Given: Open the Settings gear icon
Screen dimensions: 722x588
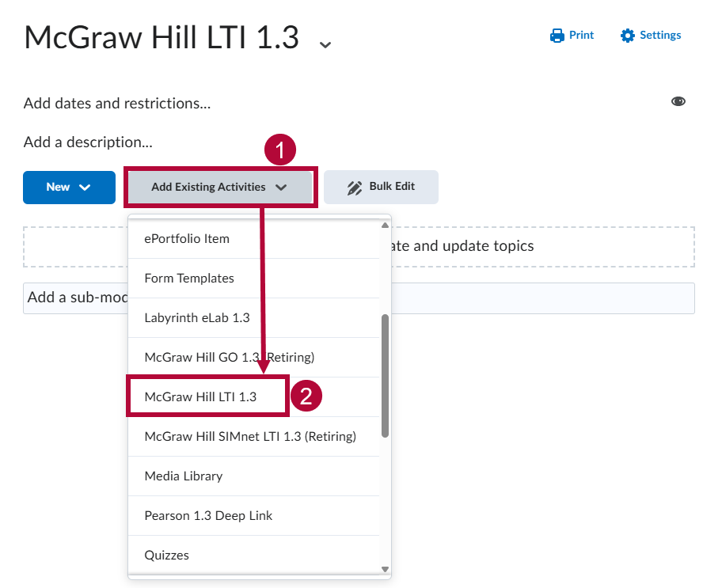Looking at the screenshot, I should click(626, 35).
